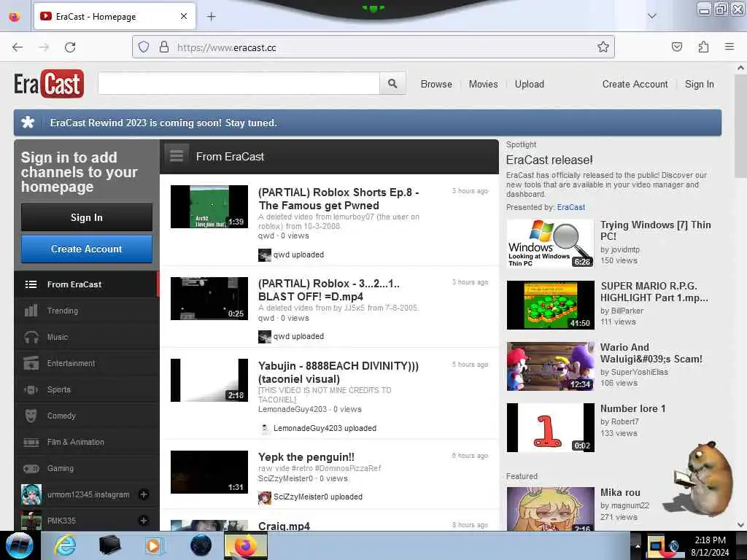Open the feed menu icon beside From EraCast

pos(177,156)
